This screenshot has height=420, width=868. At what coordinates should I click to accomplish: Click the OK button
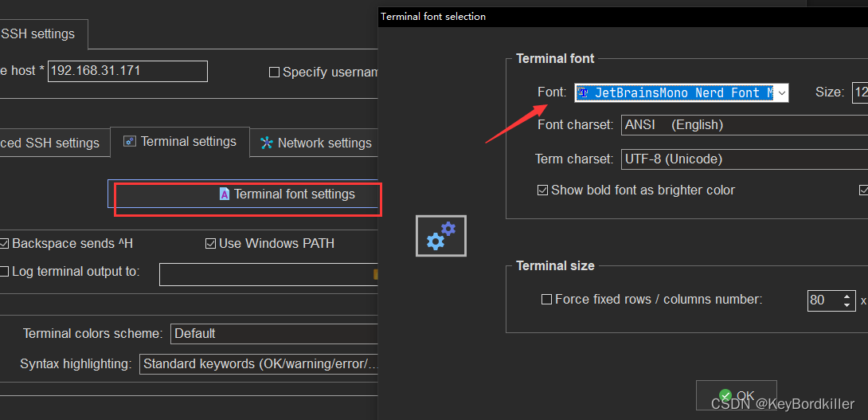point(737,395)
